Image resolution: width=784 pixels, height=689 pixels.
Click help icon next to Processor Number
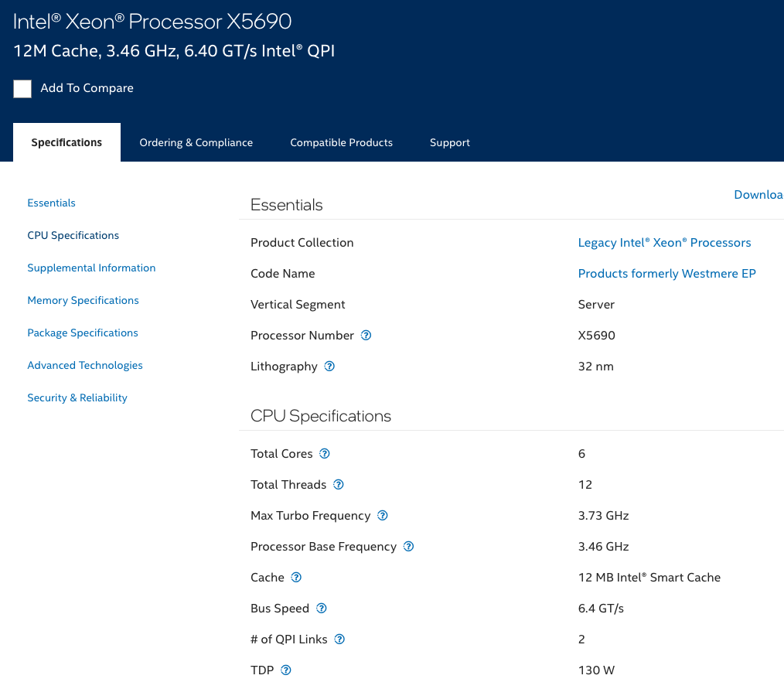coord(366,336)
